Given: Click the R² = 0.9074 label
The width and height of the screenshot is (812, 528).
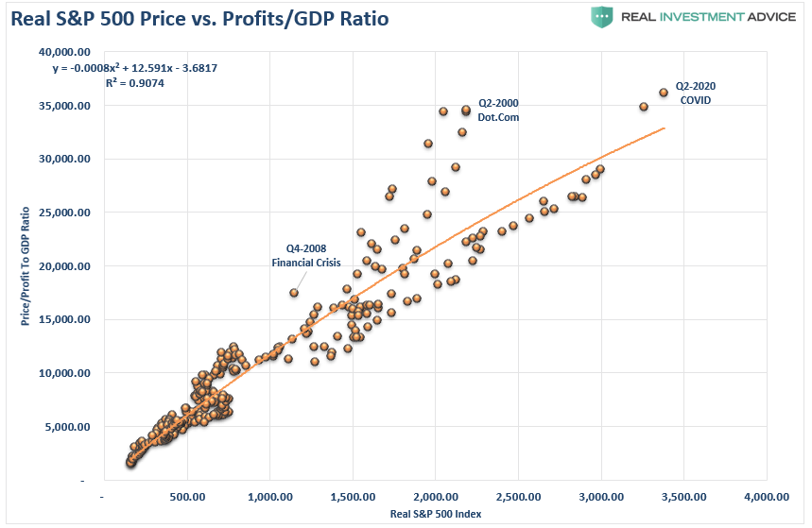Looking at the screenshot, I should click(134, 83).
